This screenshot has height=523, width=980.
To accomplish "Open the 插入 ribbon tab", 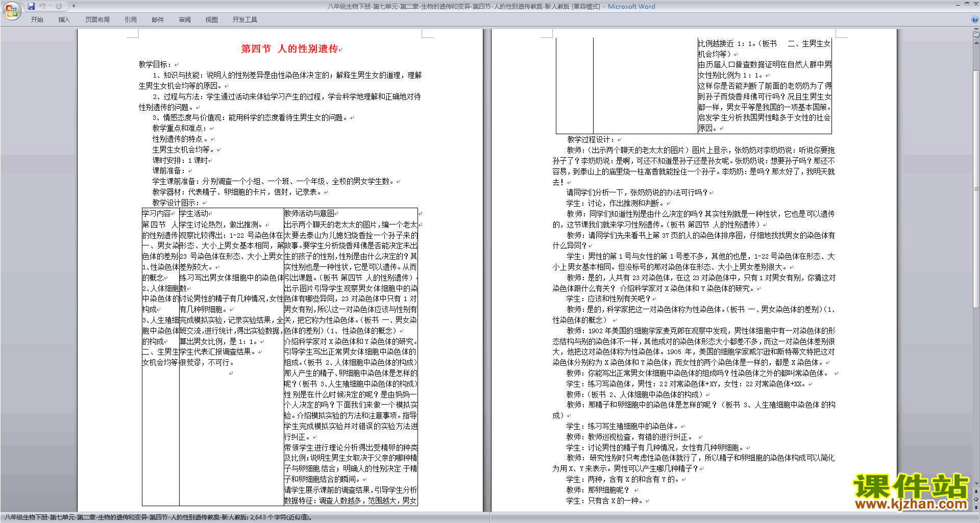I will point(64,20).
